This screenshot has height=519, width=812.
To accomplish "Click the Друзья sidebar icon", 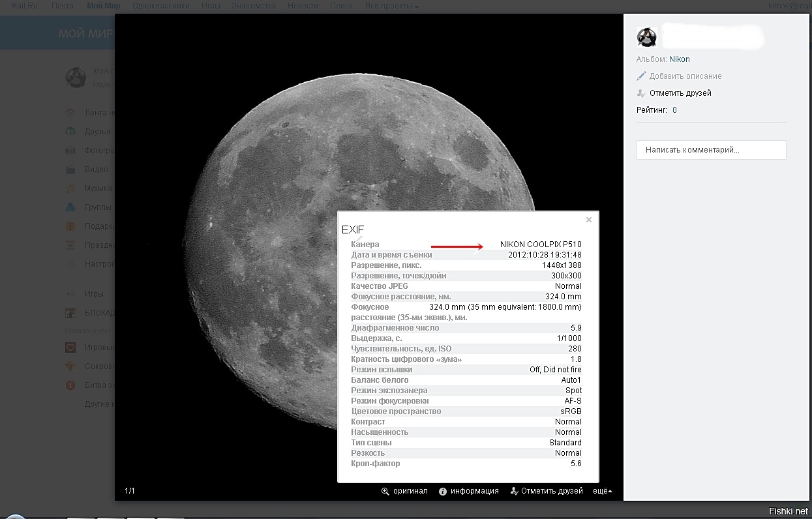I will (70, 132).
